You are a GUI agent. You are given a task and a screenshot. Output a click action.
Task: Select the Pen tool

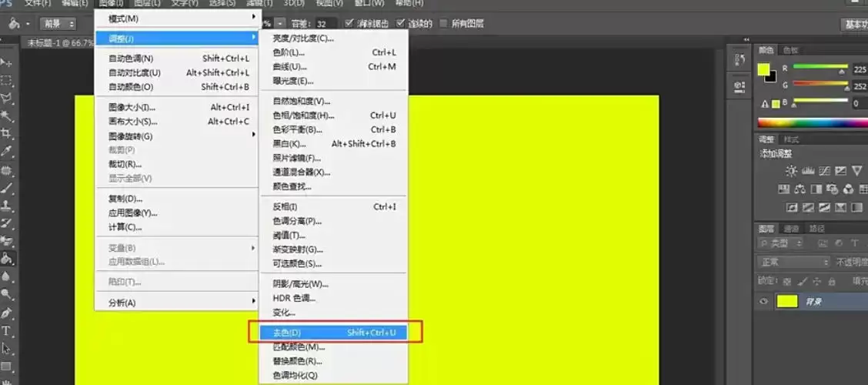coord(7,313)
